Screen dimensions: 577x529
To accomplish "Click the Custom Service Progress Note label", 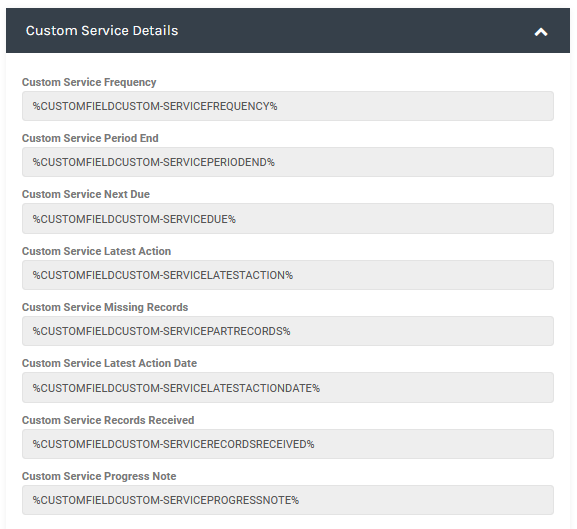I will click(99, 476).
